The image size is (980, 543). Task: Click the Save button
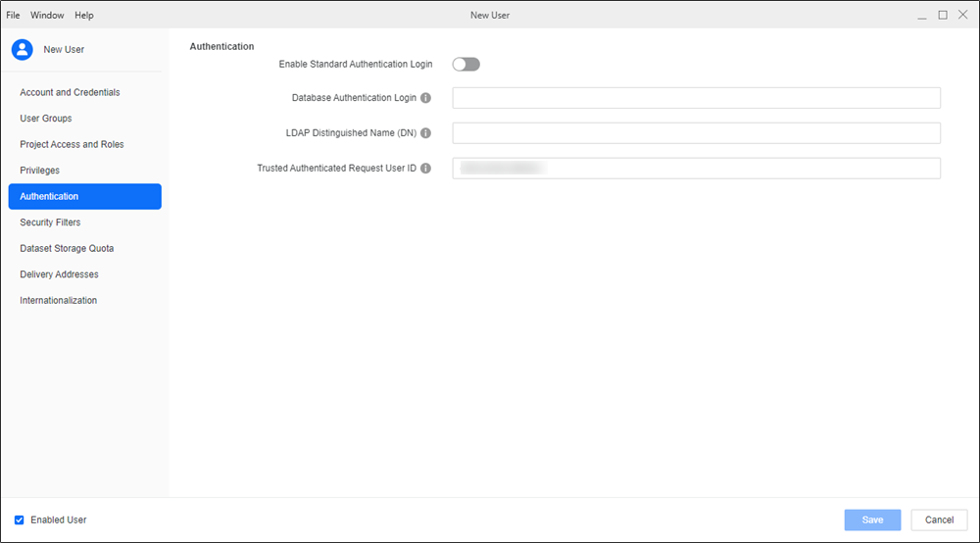pyautogui.click(x=872, y=519)
